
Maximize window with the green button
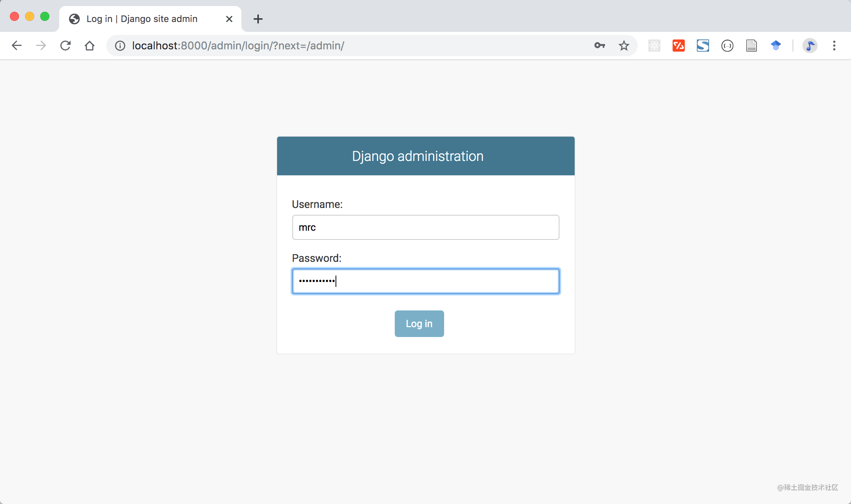[x=45, y=16]
